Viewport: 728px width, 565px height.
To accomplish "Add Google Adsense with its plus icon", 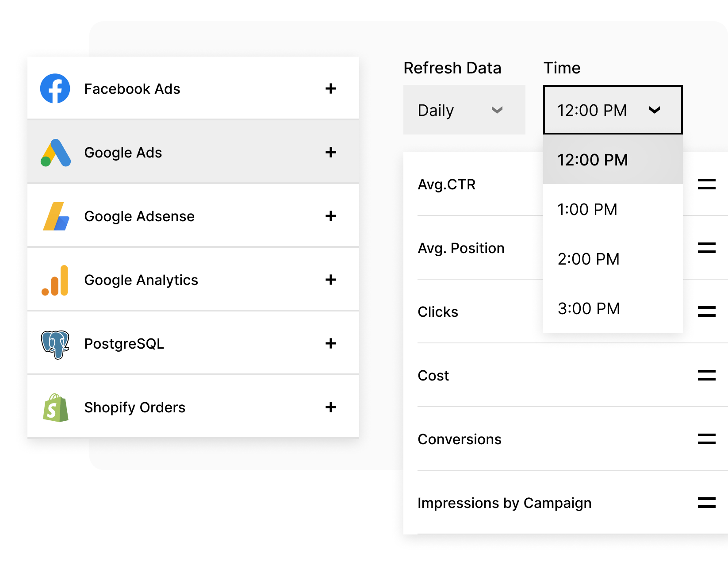I will tap(331, 216).
